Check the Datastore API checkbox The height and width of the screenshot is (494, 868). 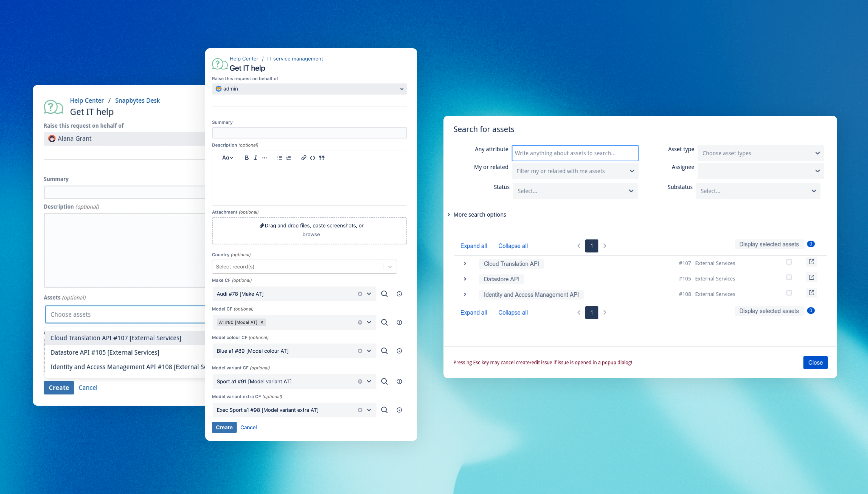click(789, 277)
